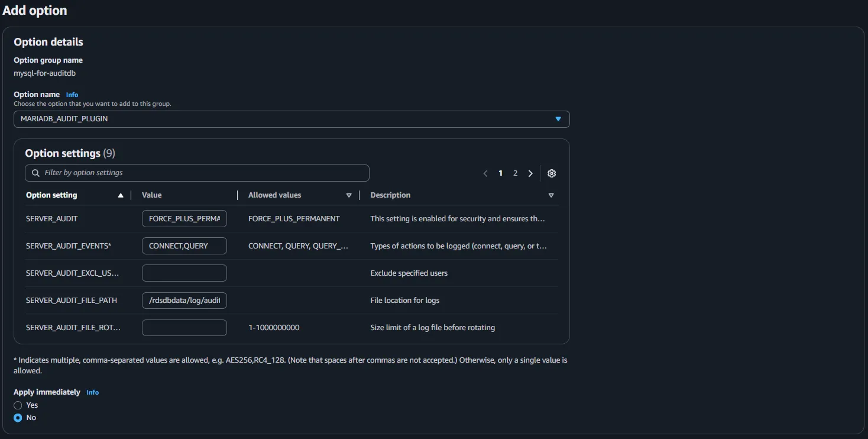Open Info link next to Option name

tap(72, 95)
